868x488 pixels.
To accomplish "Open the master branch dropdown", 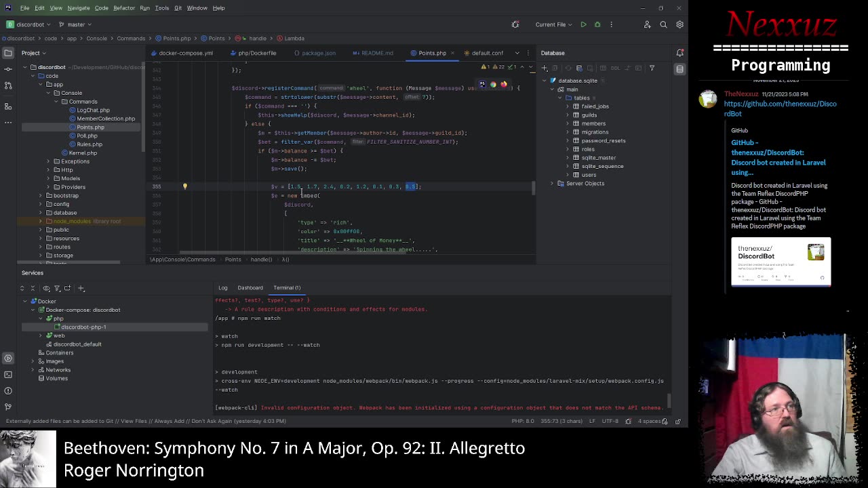I will [76, 24].
